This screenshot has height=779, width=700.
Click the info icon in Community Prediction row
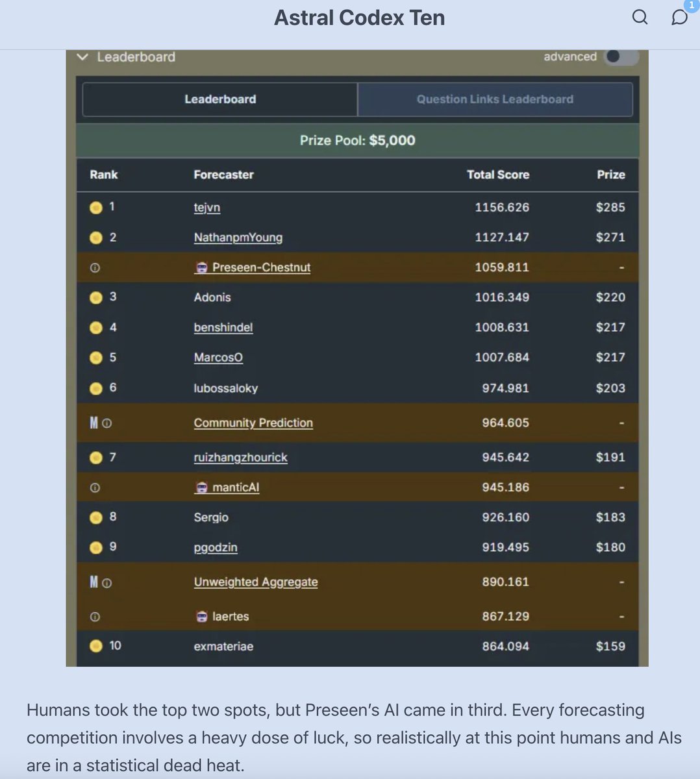[107, 423]
